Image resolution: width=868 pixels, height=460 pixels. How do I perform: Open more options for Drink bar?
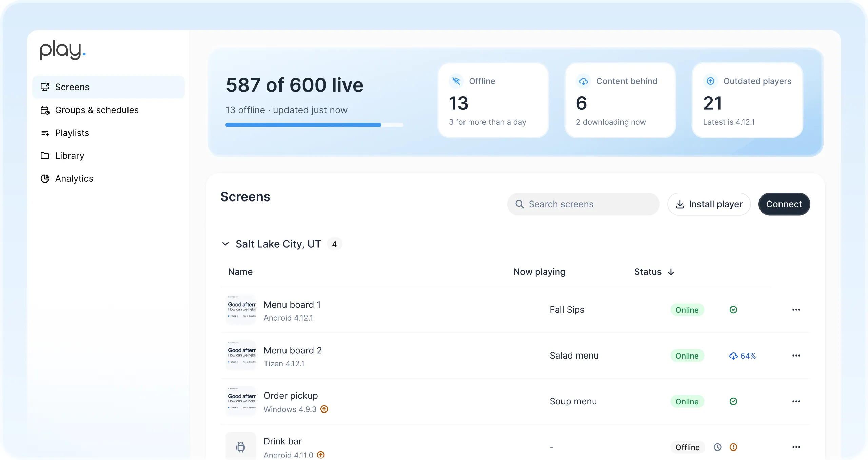tap(796, 447)
